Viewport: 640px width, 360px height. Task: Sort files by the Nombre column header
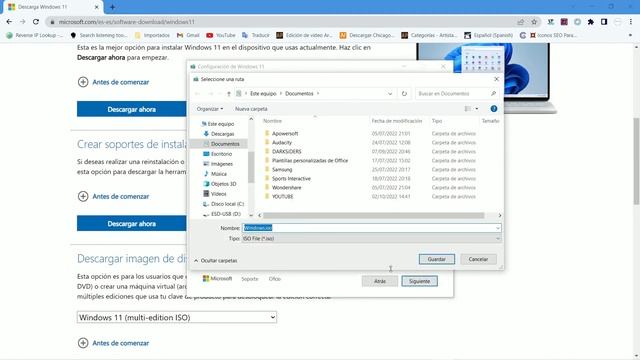click(273, 121)
